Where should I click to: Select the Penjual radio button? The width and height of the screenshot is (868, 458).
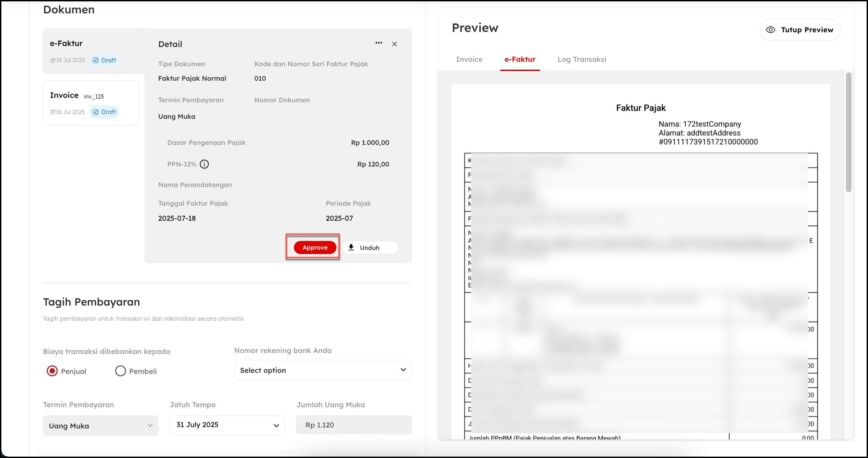[52, 371]
